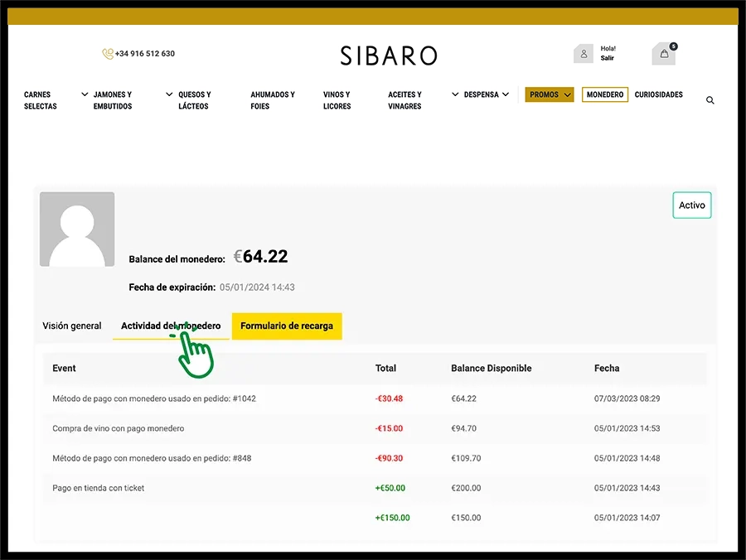This screenshot has height=560, width=746.
Task: Click the date 05/01/2023 14:53
Action: point(627,428)
